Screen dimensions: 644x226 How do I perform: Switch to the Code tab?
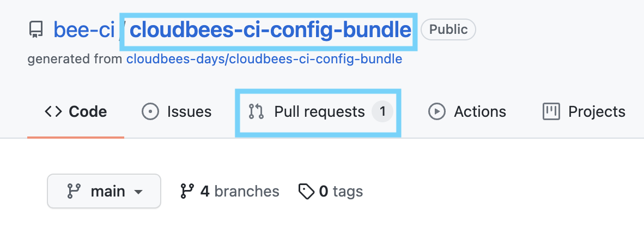[76, 112]
